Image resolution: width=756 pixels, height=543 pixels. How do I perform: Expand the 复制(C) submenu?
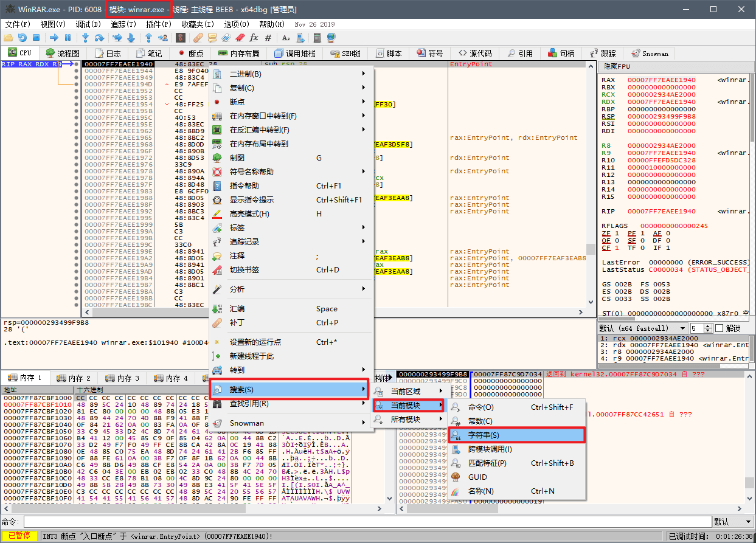coord(292,88)
